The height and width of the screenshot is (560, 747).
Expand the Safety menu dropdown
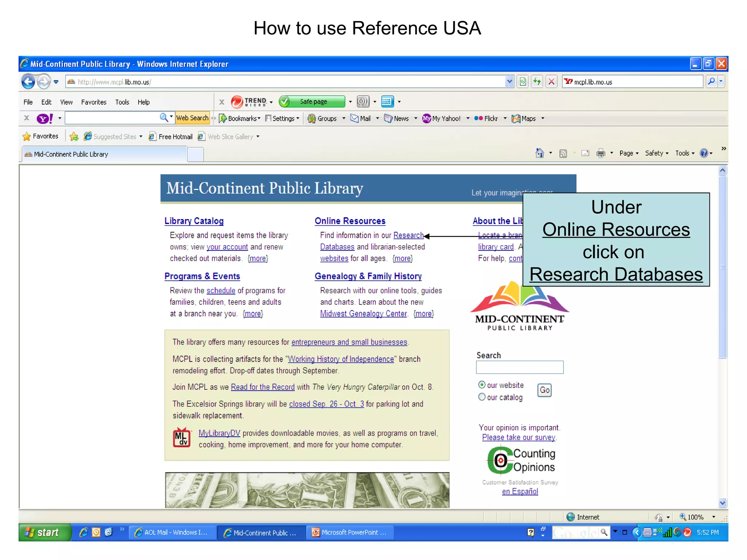(x=657, y=153)
